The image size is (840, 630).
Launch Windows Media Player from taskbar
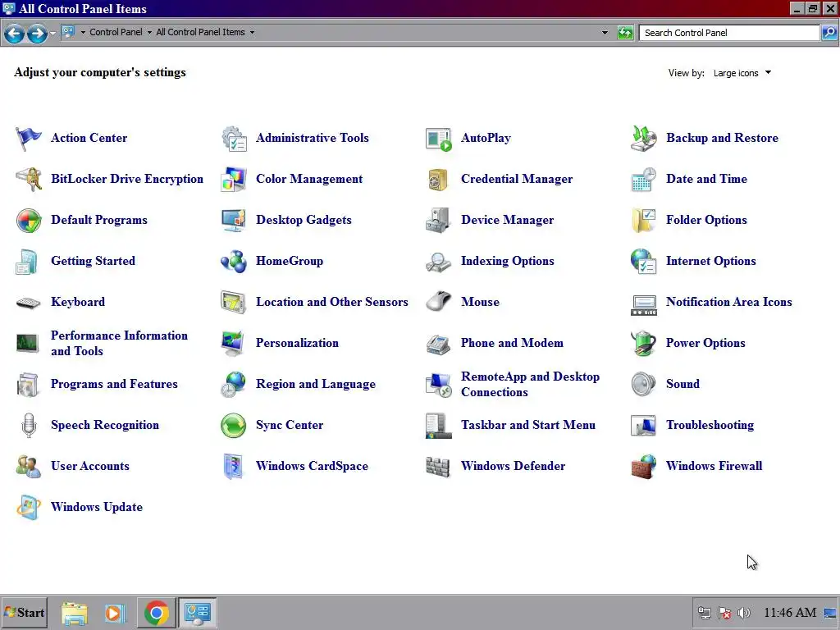coord(114,614)
